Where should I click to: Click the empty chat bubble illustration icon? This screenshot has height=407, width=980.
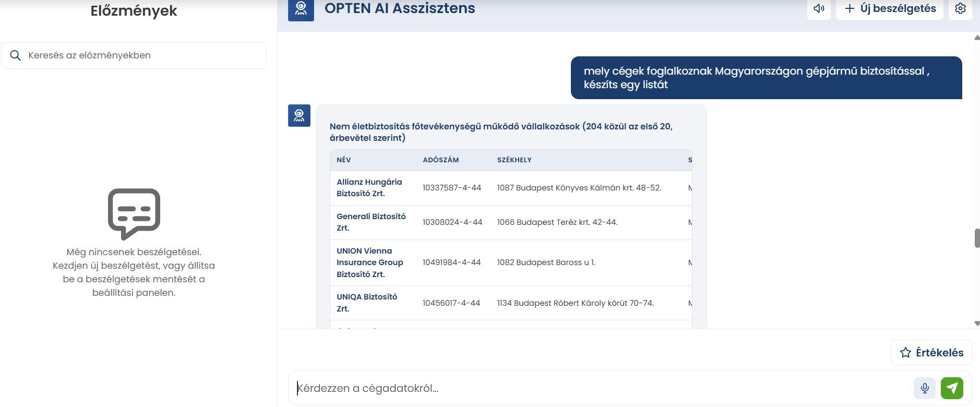pyautogui.click(x=134, y=214)
